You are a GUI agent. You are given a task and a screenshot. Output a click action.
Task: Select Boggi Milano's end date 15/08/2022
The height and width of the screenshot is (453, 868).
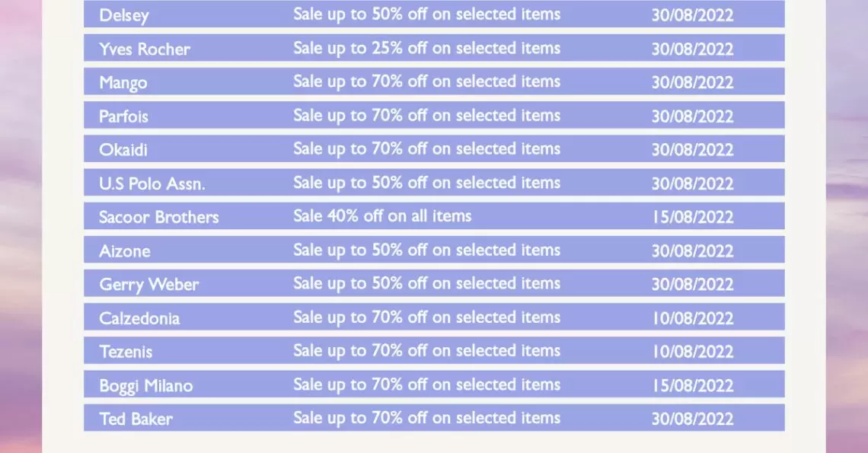tap(693, 385)
